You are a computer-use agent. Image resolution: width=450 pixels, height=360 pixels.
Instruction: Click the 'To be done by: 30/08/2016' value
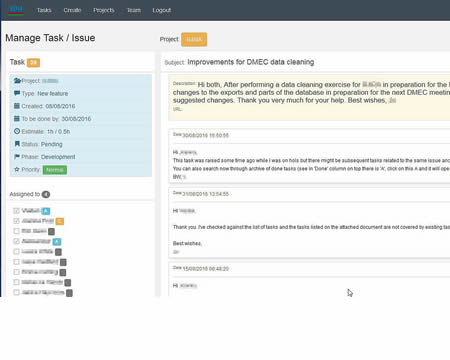pyautogui.click(x=76, y=119)
